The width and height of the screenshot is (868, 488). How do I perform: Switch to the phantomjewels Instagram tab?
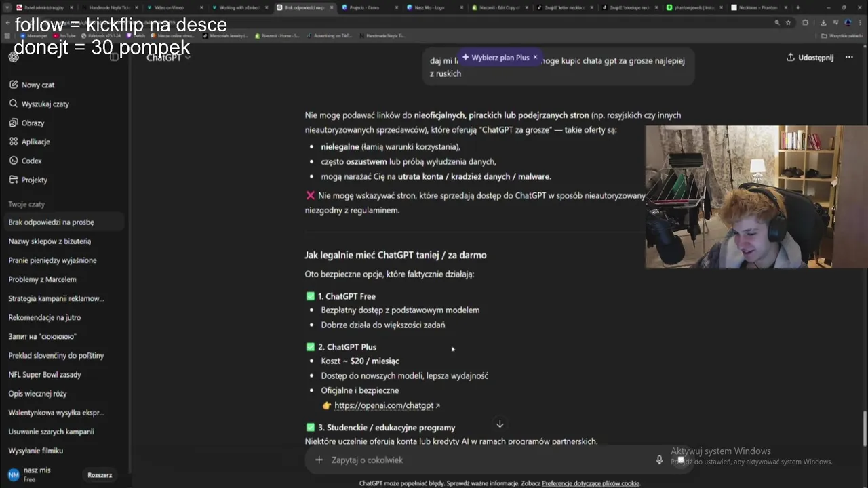pyautogui.click(x=694, y=7)
